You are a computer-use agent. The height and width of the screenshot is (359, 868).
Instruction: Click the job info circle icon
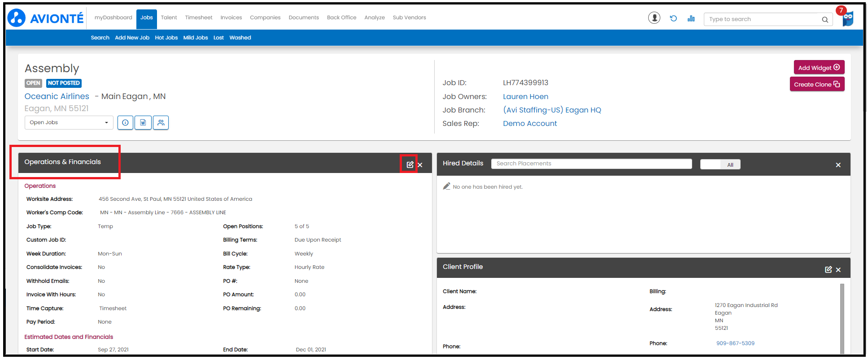tap(125, 123)
